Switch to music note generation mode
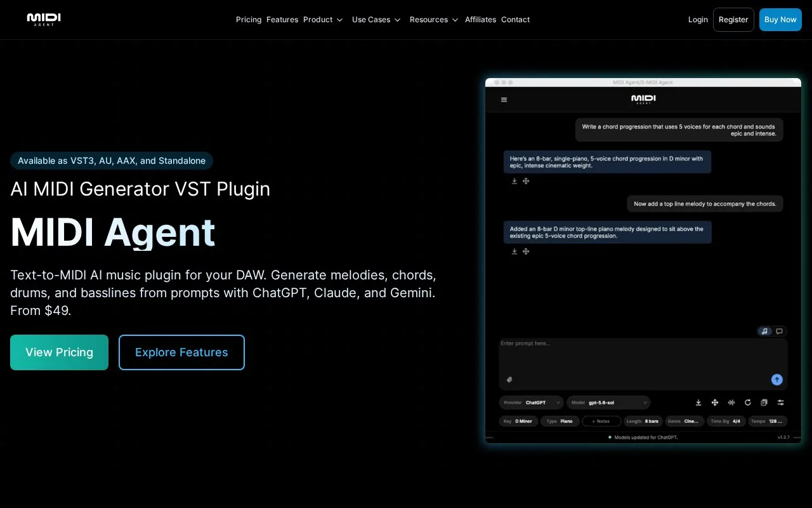 click(x=764, y=331)
